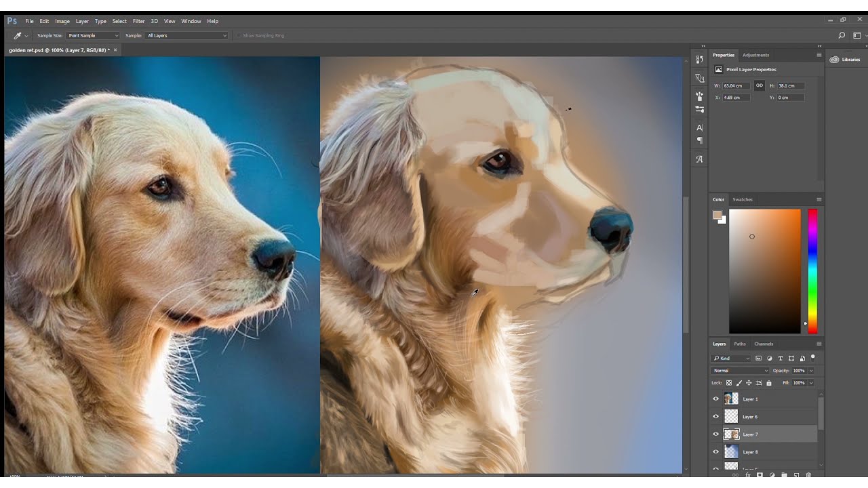868x488 pixels.
Task: Click the add layer mask icon
Action: click(760, 475)
